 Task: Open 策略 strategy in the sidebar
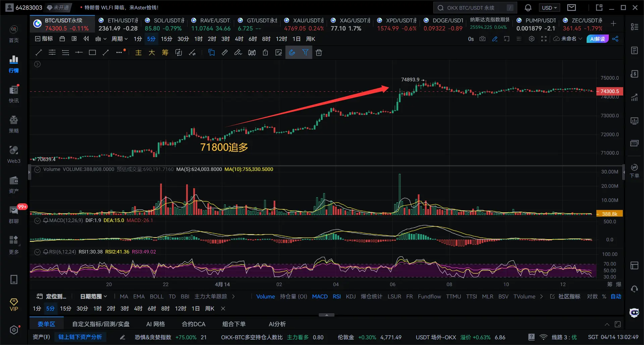click(x=14, y=124)
